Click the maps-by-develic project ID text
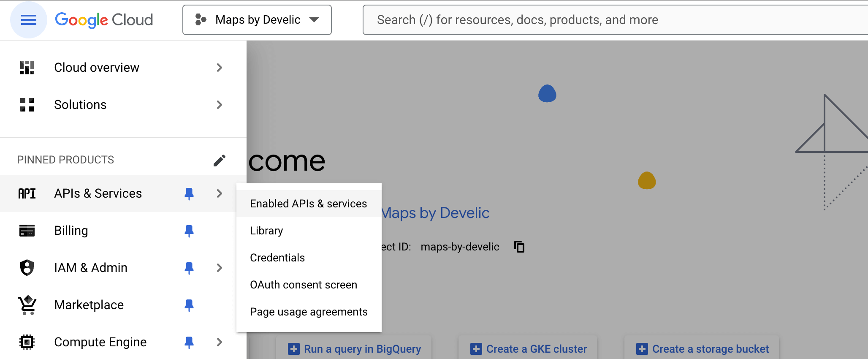 460,247
